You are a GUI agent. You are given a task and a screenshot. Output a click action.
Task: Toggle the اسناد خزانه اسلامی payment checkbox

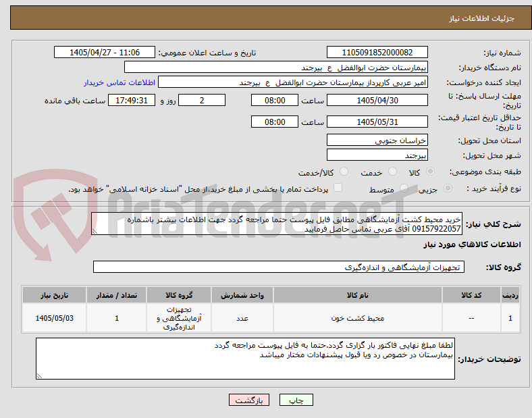pos(338,188)
